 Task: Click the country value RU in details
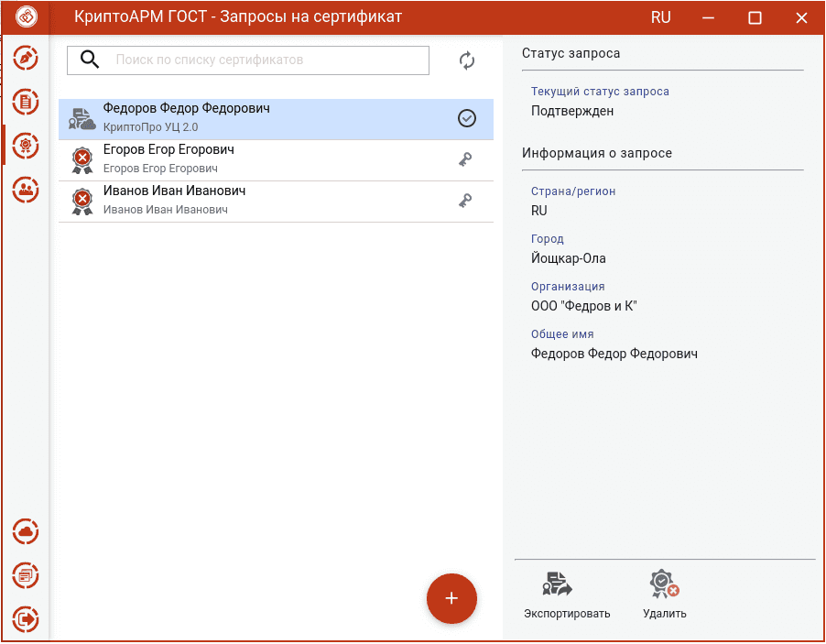pos(538,211)
